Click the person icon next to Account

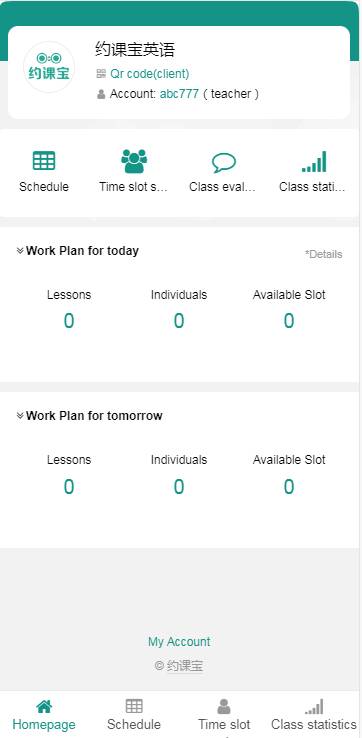[101, 94]
